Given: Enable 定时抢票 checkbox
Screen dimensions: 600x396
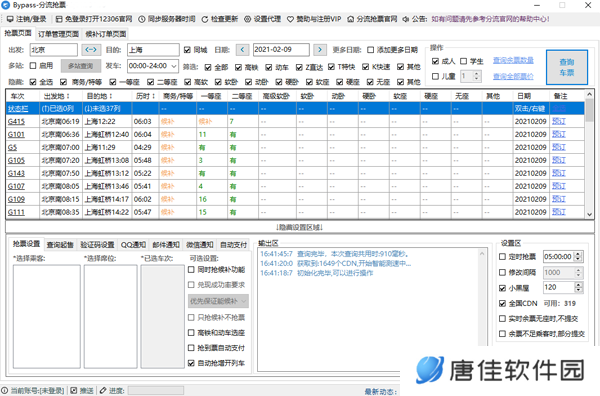Looking at the screenshot, I should [502, 257].
